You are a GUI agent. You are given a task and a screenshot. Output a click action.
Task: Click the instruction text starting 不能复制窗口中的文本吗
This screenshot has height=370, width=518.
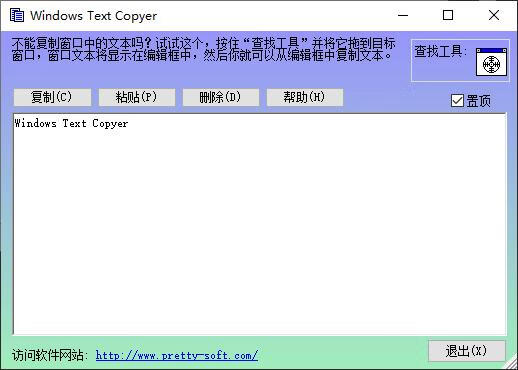(x=203, y=49)
